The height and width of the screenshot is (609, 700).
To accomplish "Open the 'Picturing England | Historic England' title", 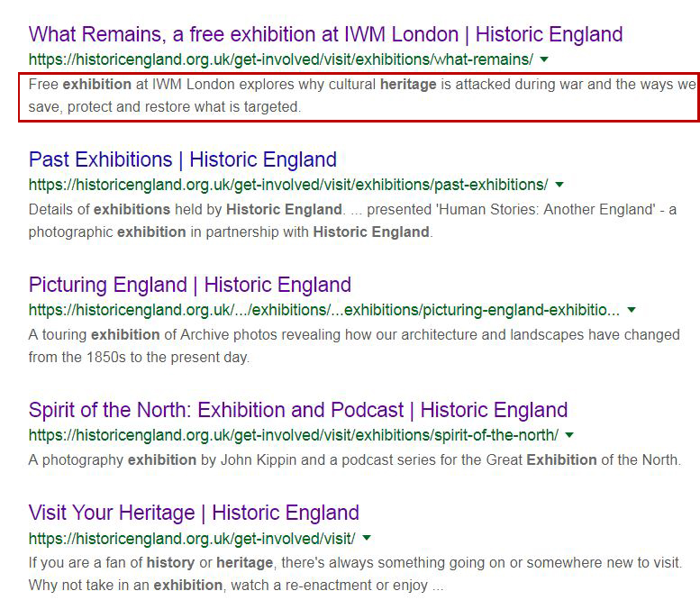I will [189, 286].
